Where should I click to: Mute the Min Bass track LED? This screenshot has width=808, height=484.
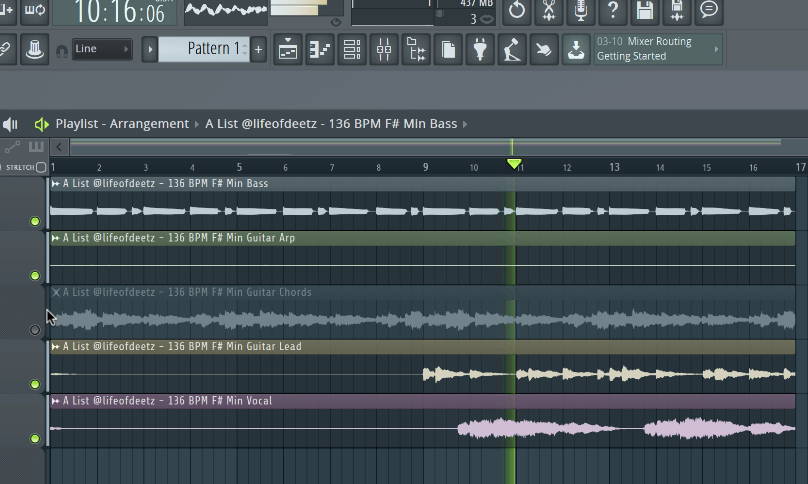pos(35,221)
